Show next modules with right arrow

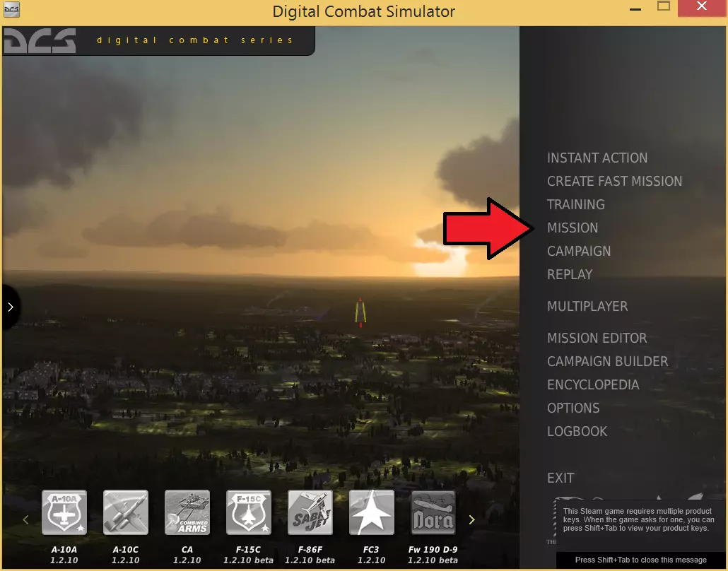pos(471,519)
